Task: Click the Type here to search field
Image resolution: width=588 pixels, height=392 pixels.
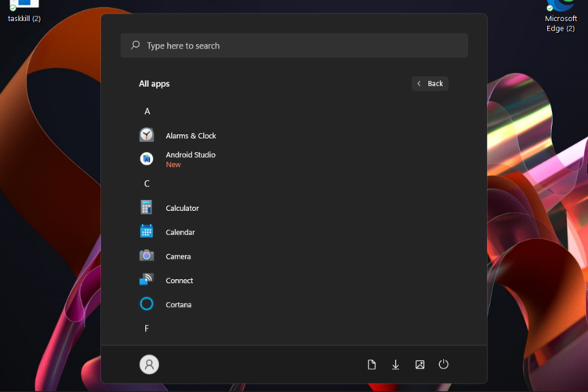Action: pos(294,45)
